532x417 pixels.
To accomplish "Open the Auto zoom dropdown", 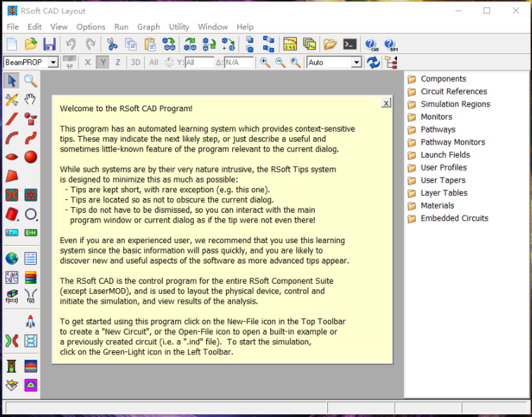I will click(356, 63).
